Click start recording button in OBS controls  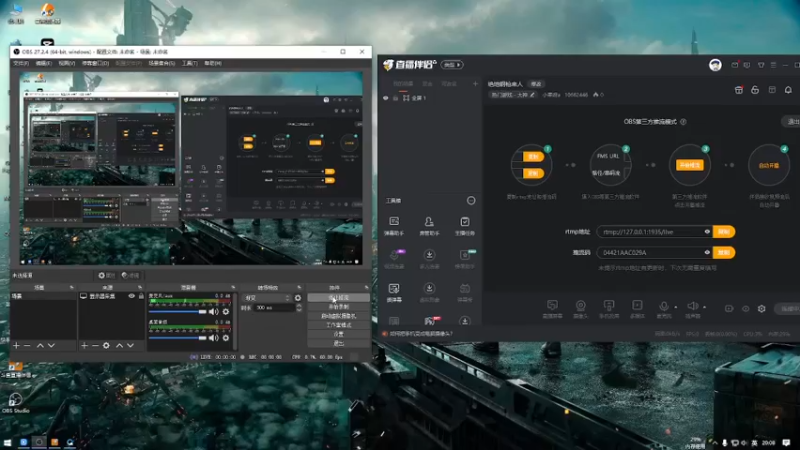point(339,307)
